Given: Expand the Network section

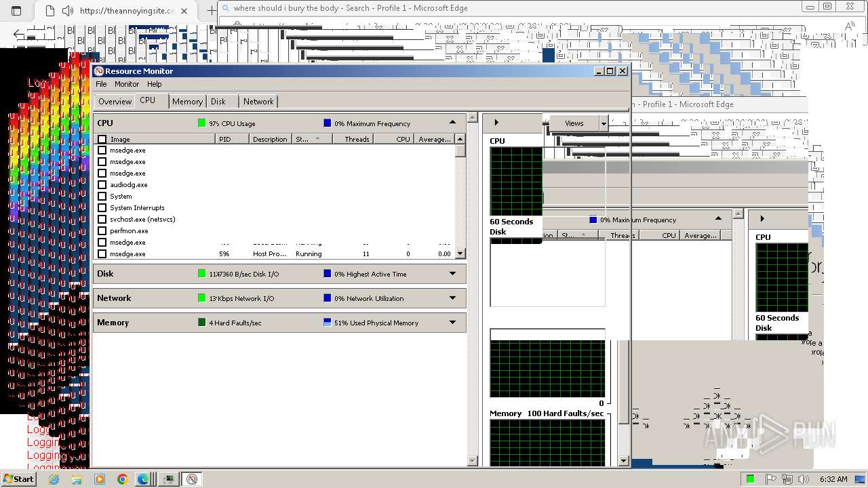Looking at the screenshot, I should click(x=452, y=298).
